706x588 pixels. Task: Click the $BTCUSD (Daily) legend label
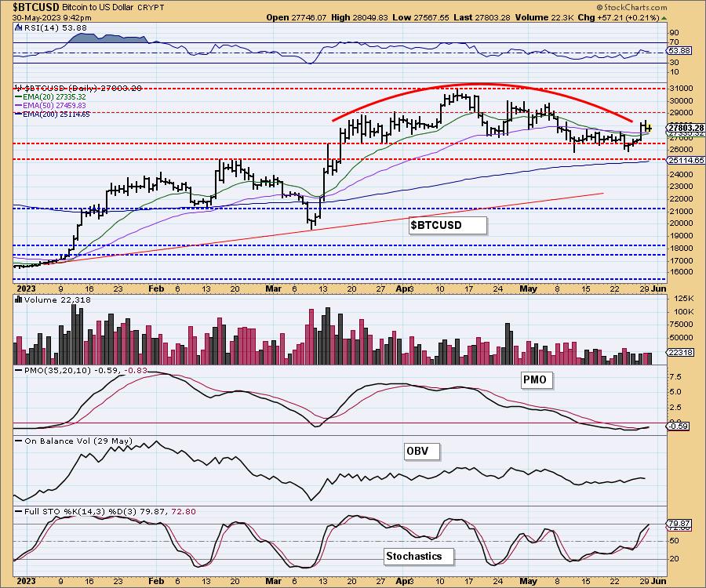point(83,88)
